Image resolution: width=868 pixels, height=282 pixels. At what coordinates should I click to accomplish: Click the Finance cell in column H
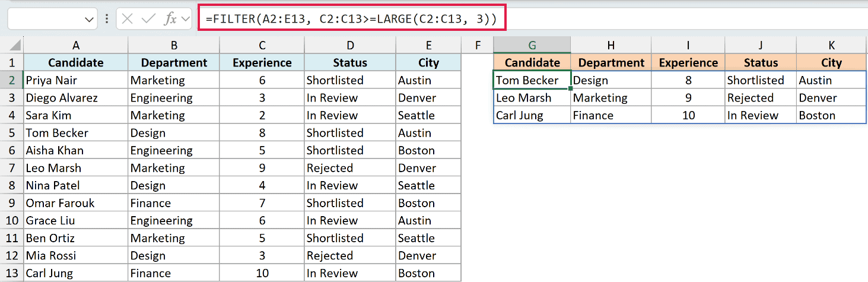(x=611, y=115)
